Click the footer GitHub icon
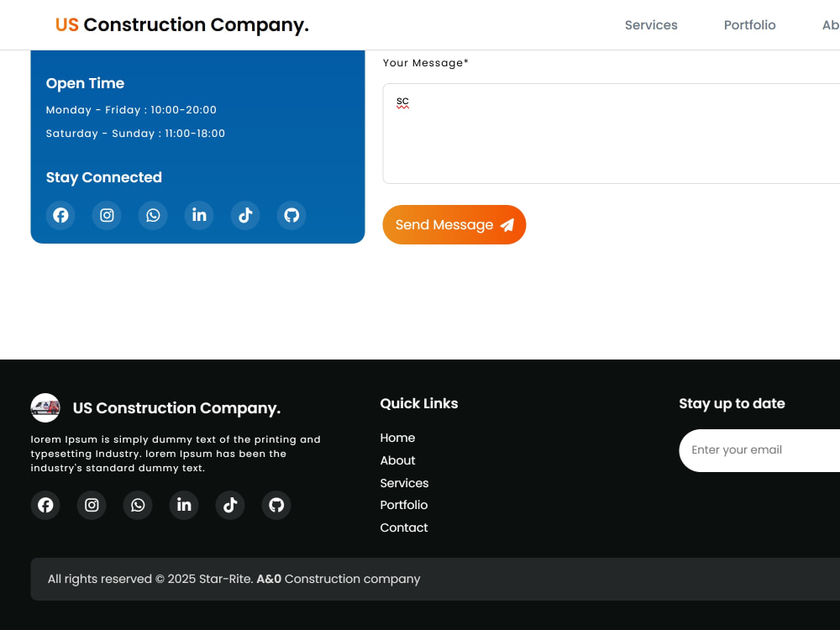The width and height of the screenshot is (840, 630). 276,505
